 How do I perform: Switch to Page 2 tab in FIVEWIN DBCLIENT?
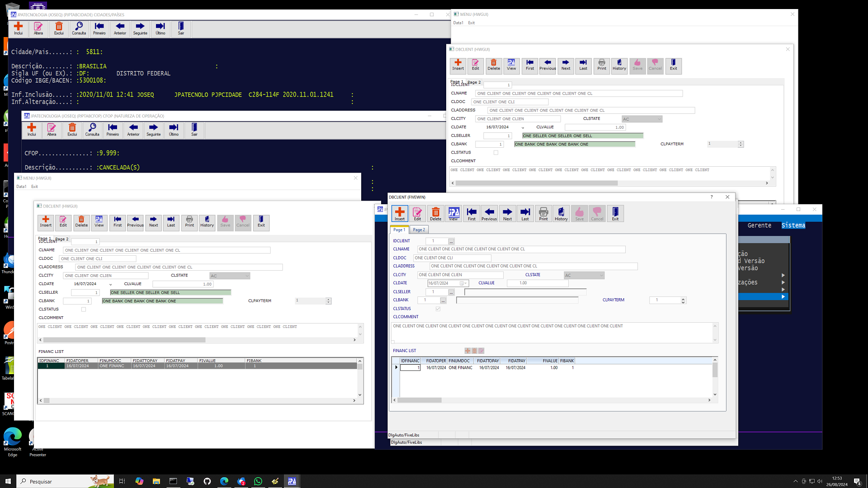(x=419, y=230)
